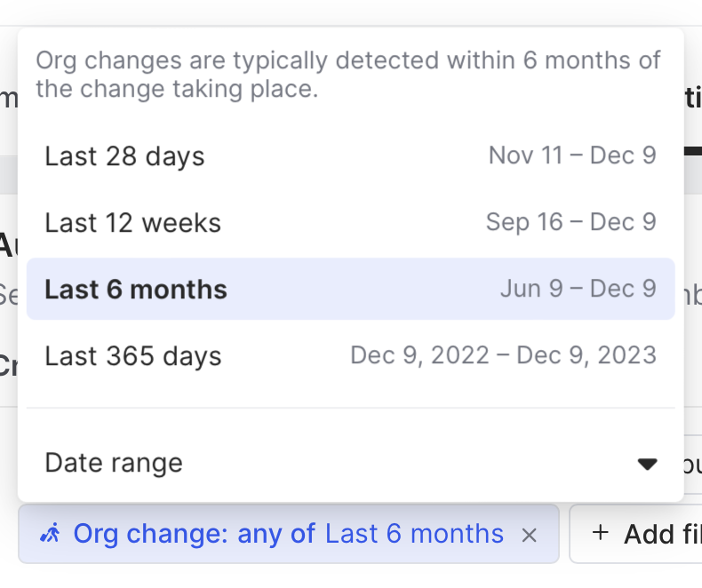Image resolution: width=702 pixels, height=588 pixels.
Task: Click the Org changes detection hint text
Action: (x=348, y=75)
